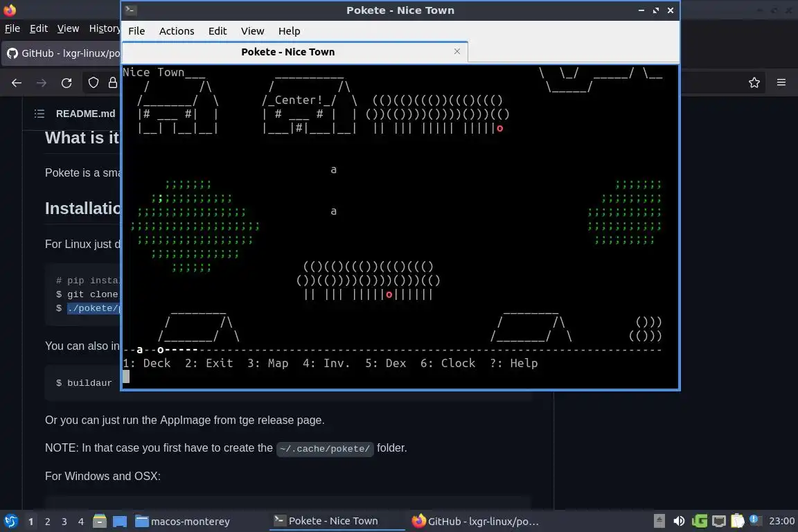Click the terminal icon in Pokete title bar

130,10
